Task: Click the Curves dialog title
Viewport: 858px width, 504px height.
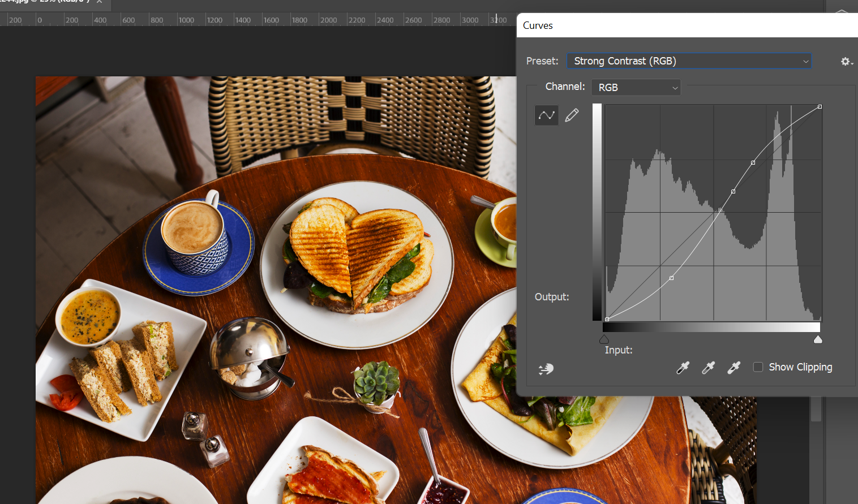Action: coord(538,25)
